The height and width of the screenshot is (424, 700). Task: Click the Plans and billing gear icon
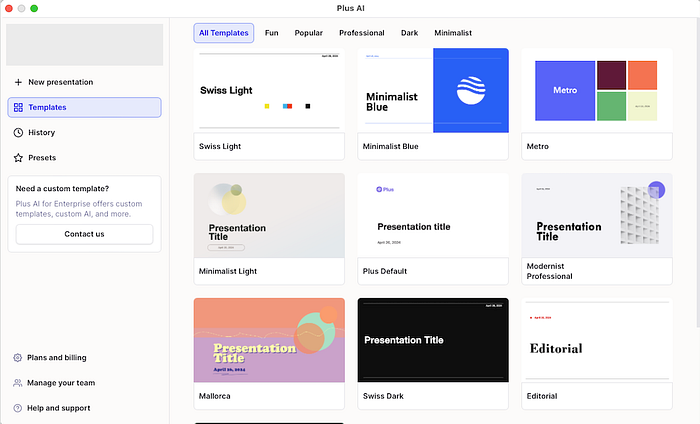click(17, 357)
